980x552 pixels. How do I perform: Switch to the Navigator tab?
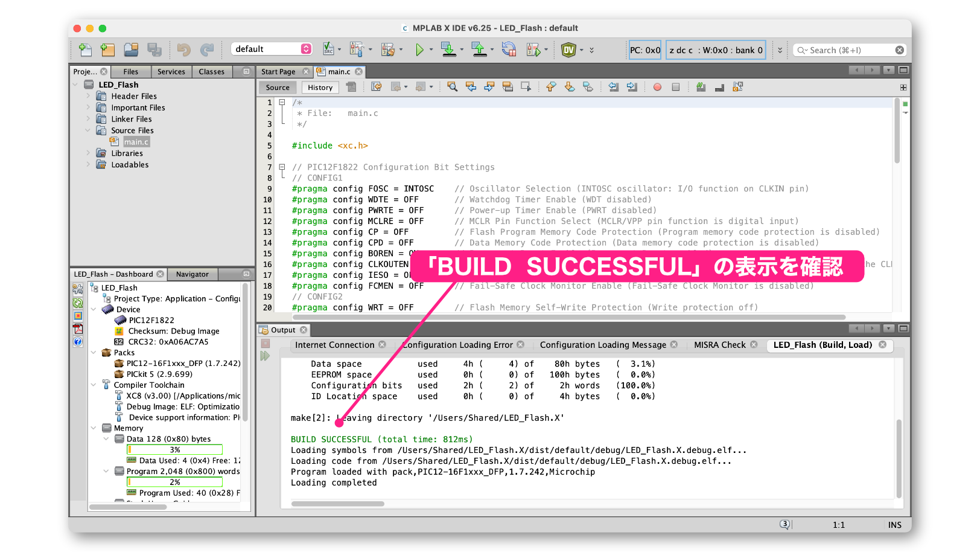click(x=192, y=274)
